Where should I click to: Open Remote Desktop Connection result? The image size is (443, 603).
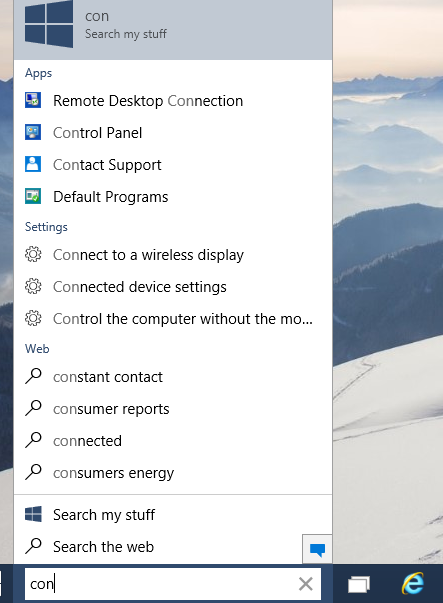tap(173, 101)
